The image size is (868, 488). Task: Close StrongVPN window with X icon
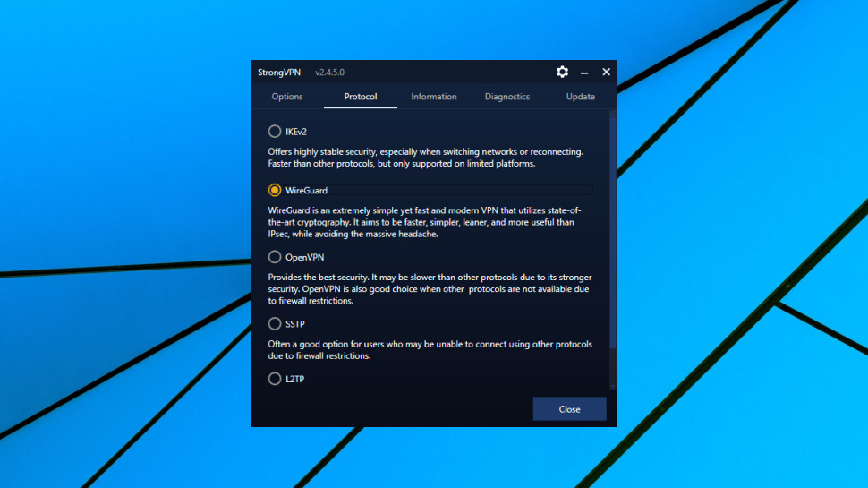(606, 72)
